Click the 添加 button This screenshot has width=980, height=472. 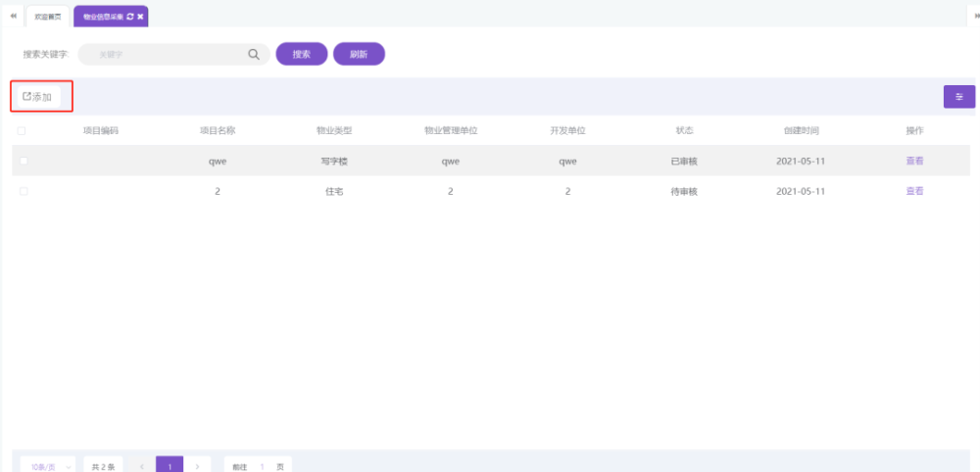point(38,97)
